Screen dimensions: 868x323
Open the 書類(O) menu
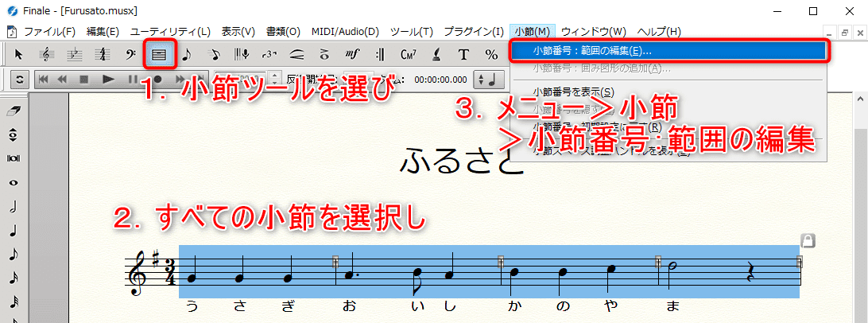(x=283, y=32)
